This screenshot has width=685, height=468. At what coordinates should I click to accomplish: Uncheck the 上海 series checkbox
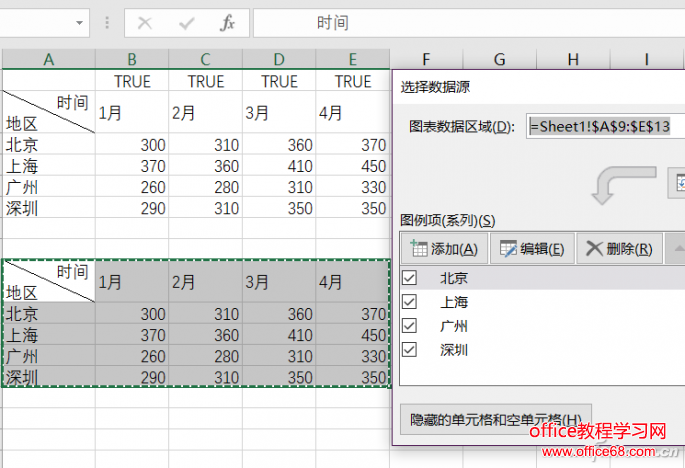(x=409, y=302)
